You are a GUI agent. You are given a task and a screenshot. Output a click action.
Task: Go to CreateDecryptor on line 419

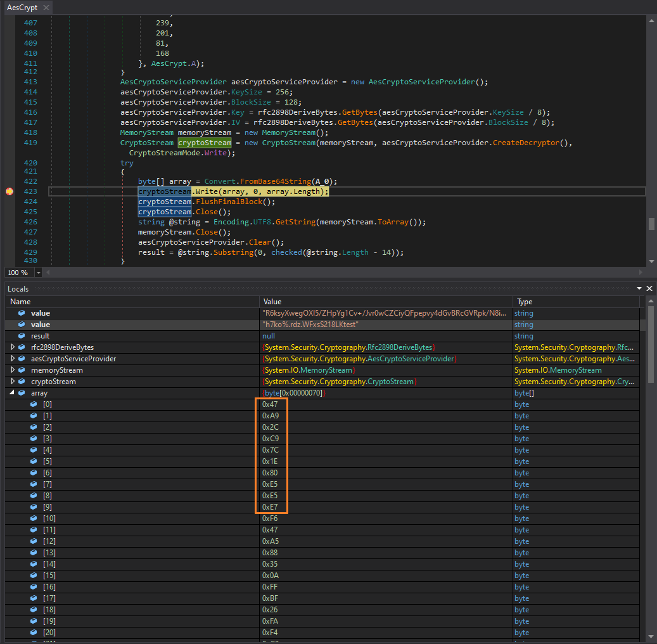526,143
